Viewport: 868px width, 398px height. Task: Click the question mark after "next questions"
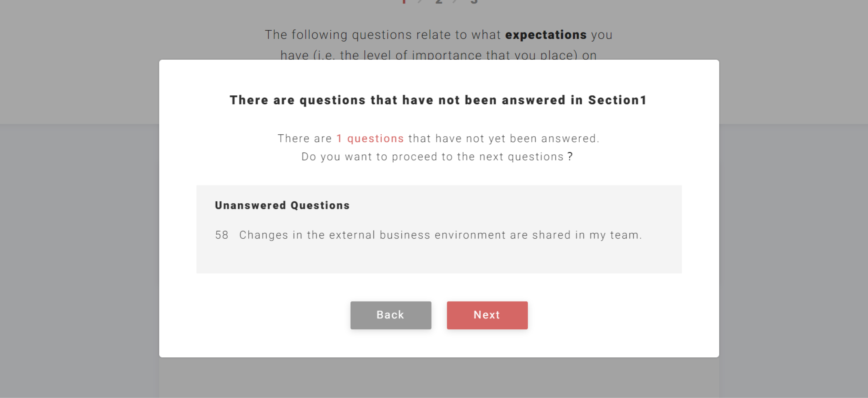point(570,157)
